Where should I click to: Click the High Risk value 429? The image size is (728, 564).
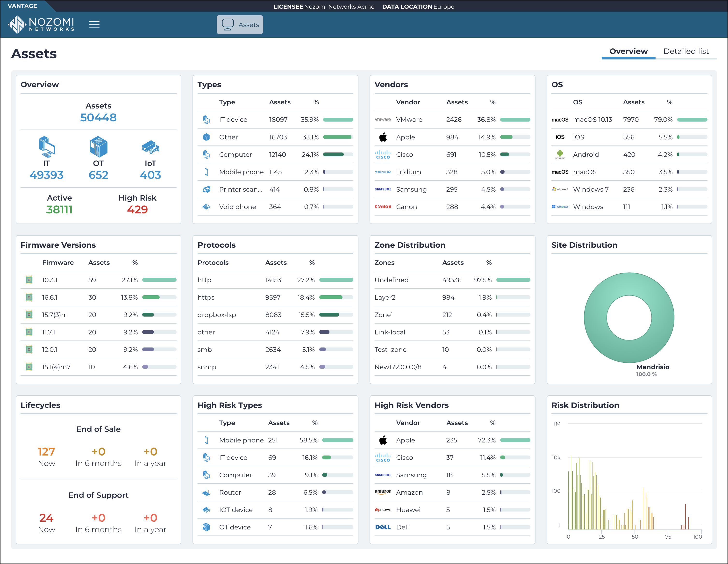pos(137,210)
